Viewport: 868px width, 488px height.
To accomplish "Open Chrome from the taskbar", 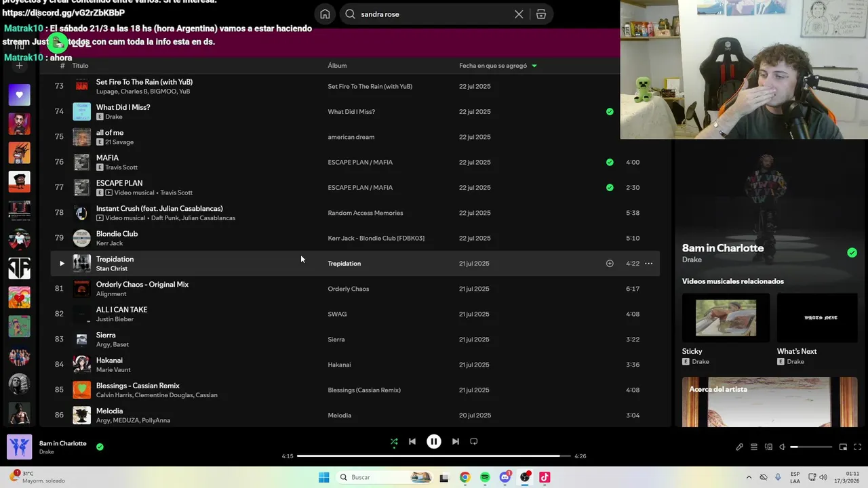I will pyautogui.click(x=465, y=477).
